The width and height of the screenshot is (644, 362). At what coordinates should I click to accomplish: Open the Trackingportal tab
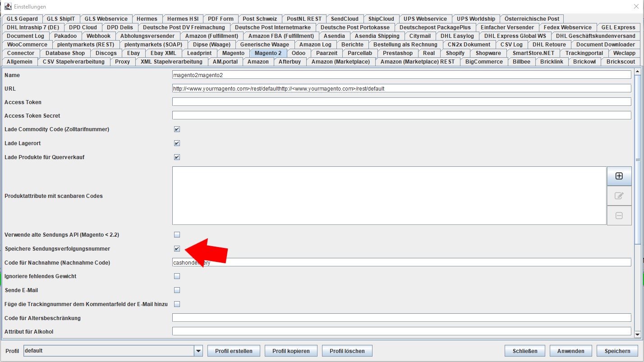click(x=584, y=53)
